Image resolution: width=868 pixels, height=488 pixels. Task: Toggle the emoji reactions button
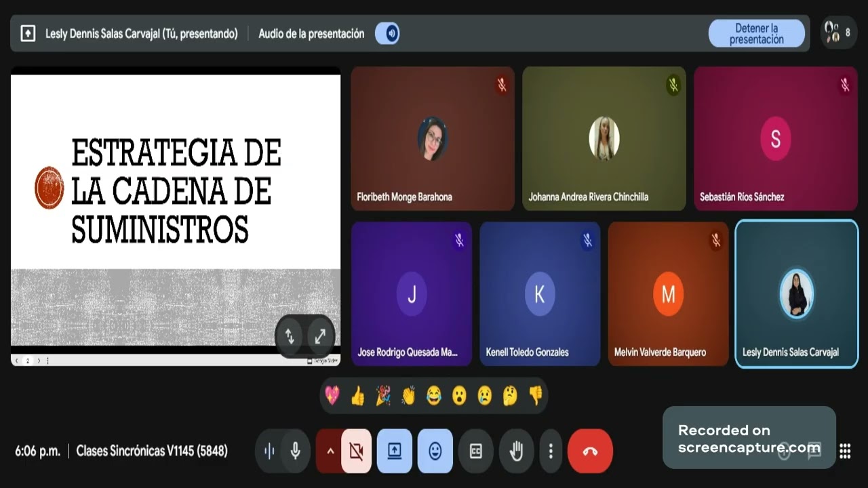pyautogui.click(x=435, y=451)
